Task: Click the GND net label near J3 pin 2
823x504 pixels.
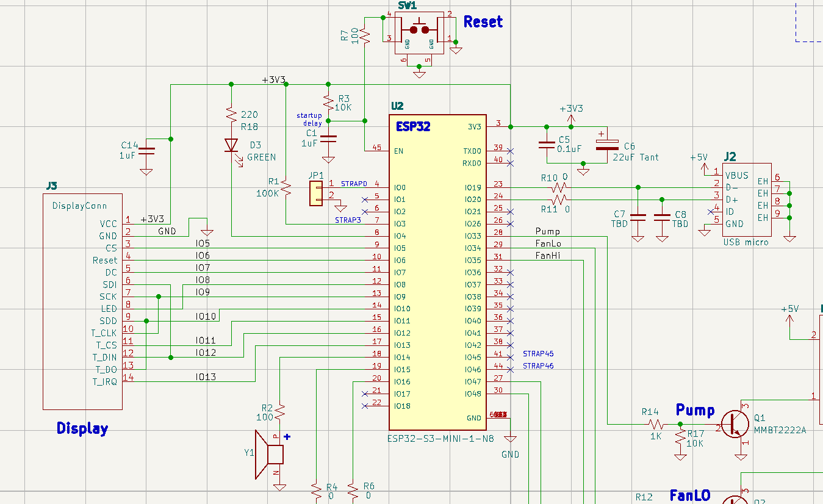Action: [x=167, y=231]
